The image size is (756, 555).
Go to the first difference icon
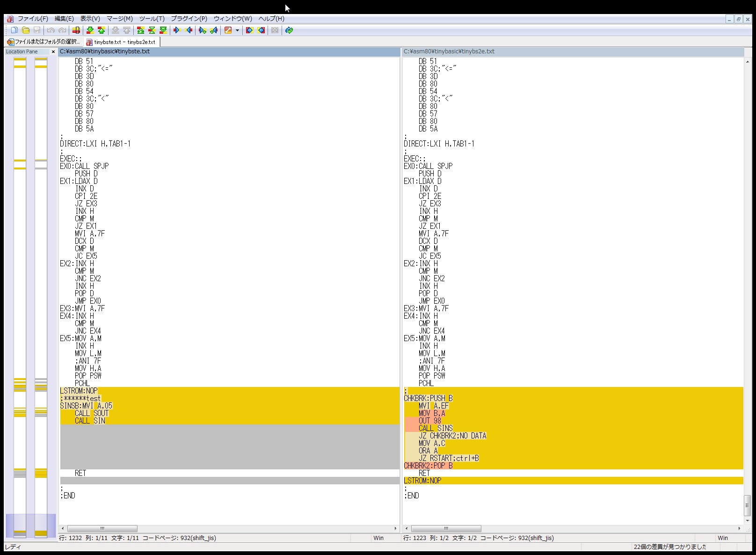(141, 30)
